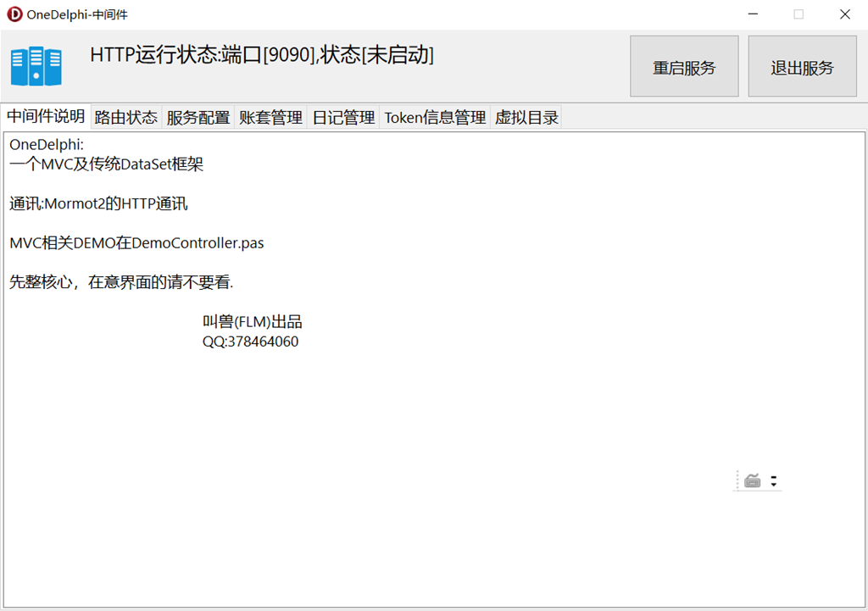This screenshot has width=868, height=611.
Task: Select the 中间件说明 tab
Action: (46, 116)
